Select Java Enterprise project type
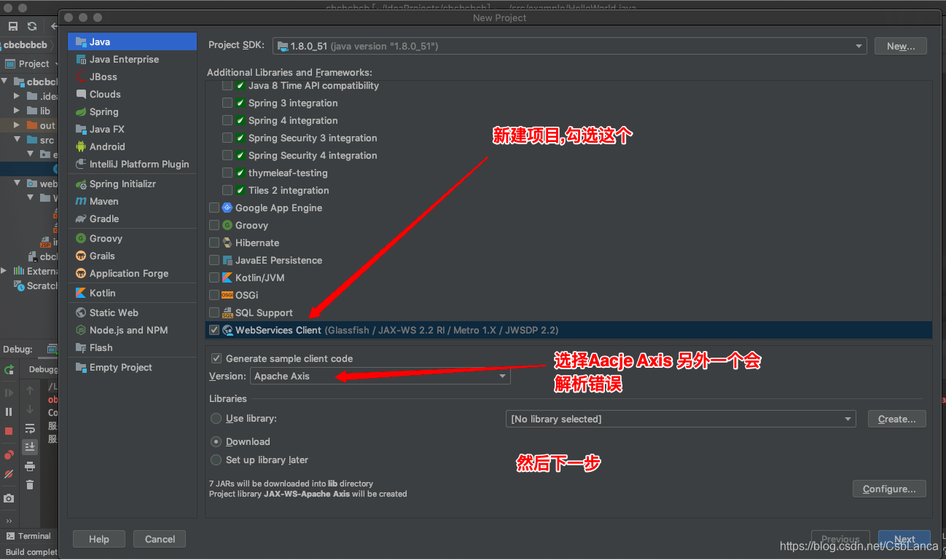The height and width of the screenshot is (560, 946). pos(132,59)
